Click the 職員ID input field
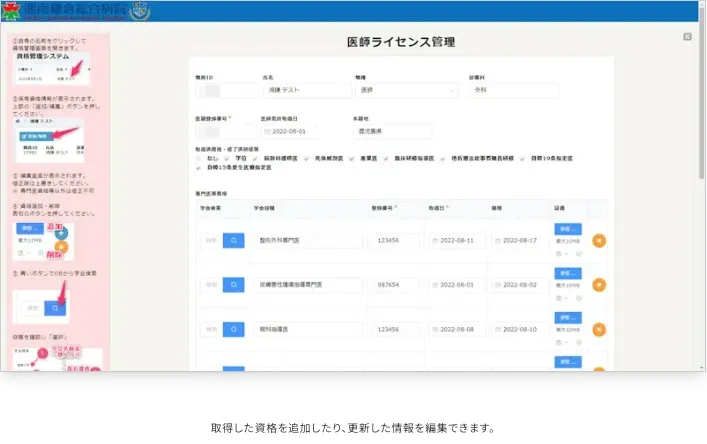This screenshot has height=444, width=707. 227,91
